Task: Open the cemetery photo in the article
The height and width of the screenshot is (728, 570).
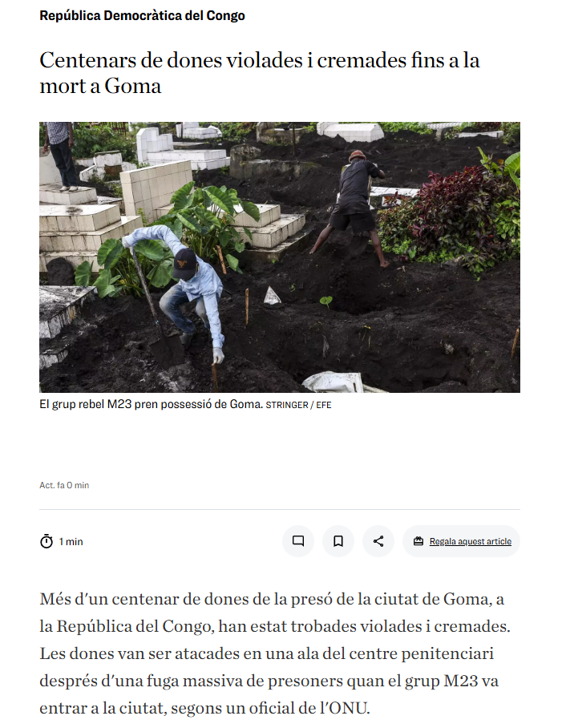Action: pyautogui.click(x=280, y=257)
